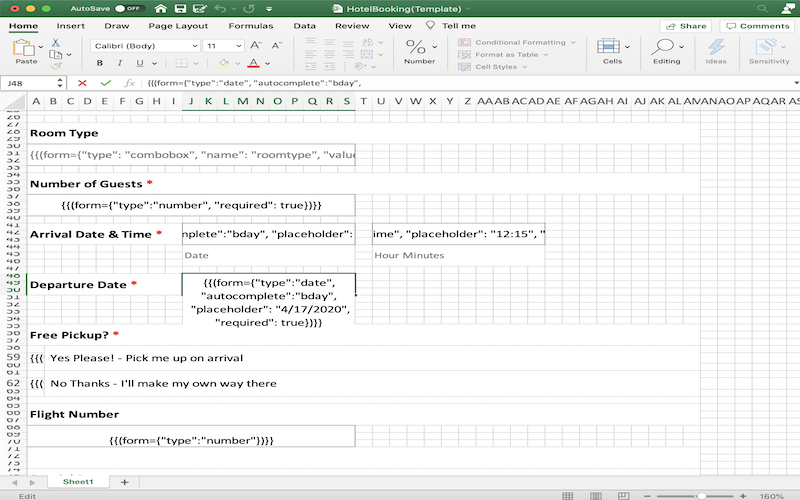Open the Editing magnifier group
800x500 pixels.
(x=666, y=50)
